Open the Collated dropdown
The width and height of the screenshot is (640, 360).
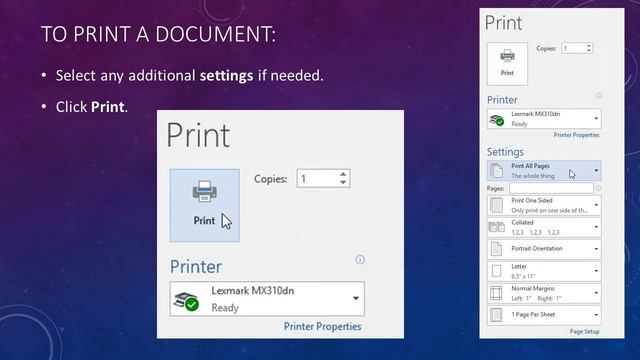pos(544,227)
